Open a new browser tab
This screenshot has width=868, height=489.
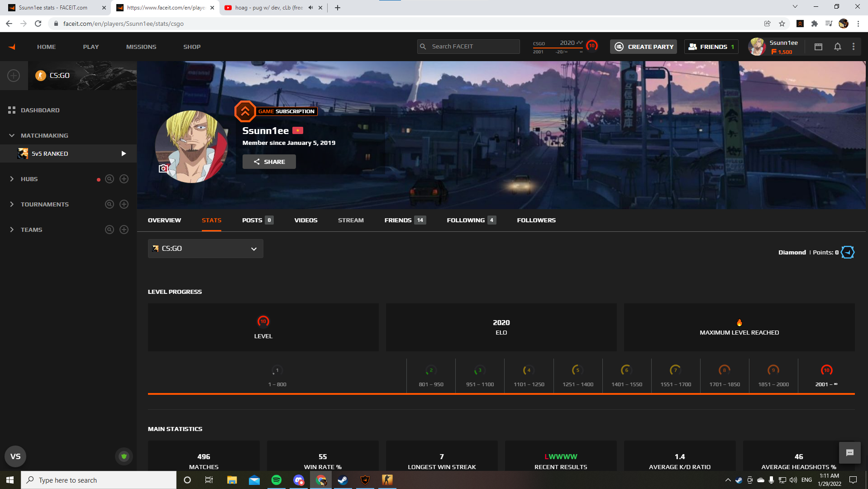tap(338, 8)
